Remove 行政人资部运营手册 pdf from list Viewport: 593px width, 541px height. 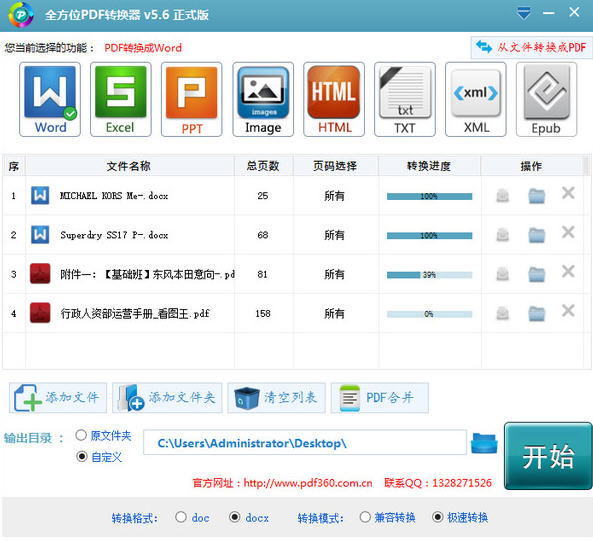568,311
